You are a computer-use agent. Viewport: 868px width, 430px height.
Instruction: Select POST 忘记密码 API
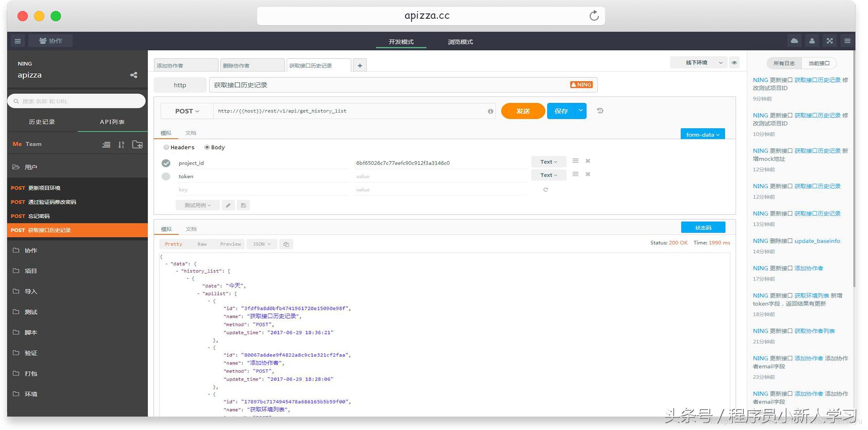[77, 216]
